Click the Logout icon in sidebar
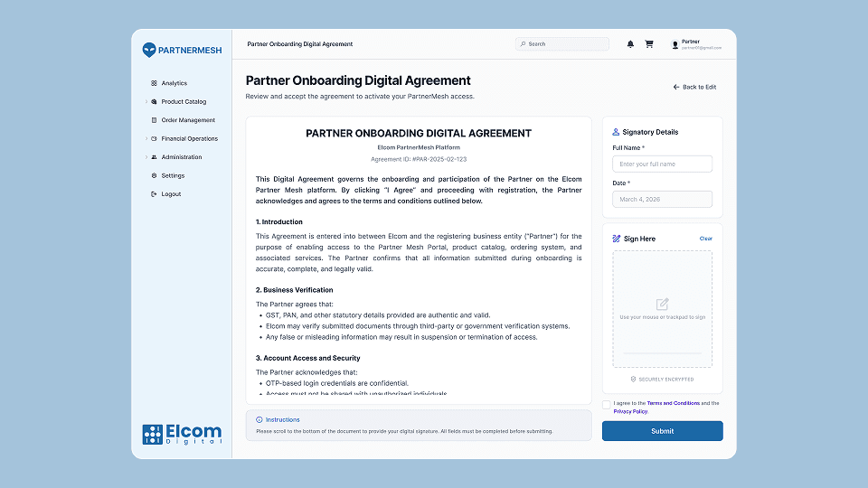This screenshot has width=868, height=488. tap(154, 194)
